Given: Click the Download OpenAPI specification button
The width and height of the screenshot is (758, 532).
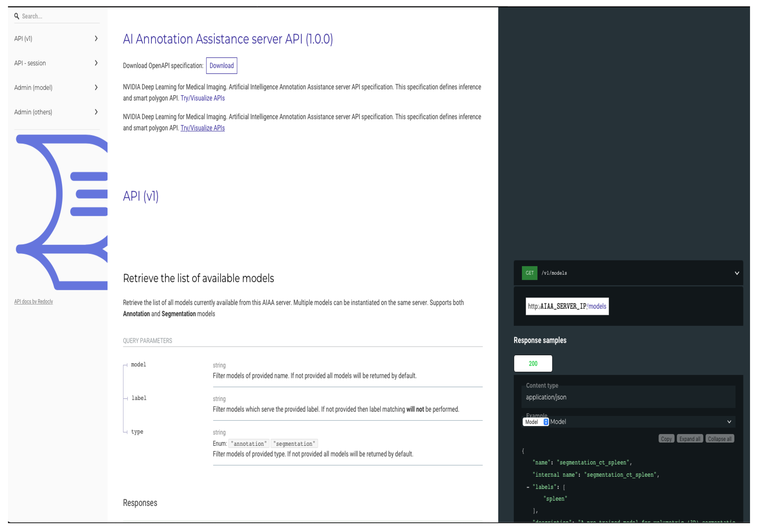Looking at the screenshot, I should 222,66.
